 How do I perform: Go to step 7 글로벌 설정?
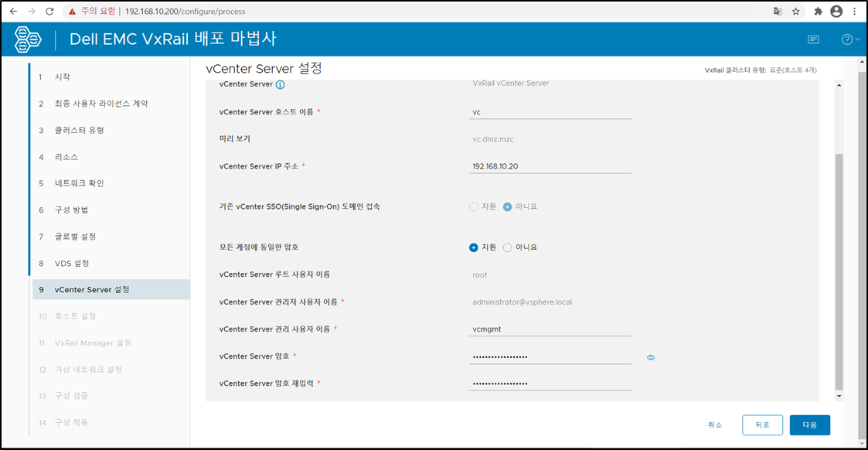click(111, 237)
